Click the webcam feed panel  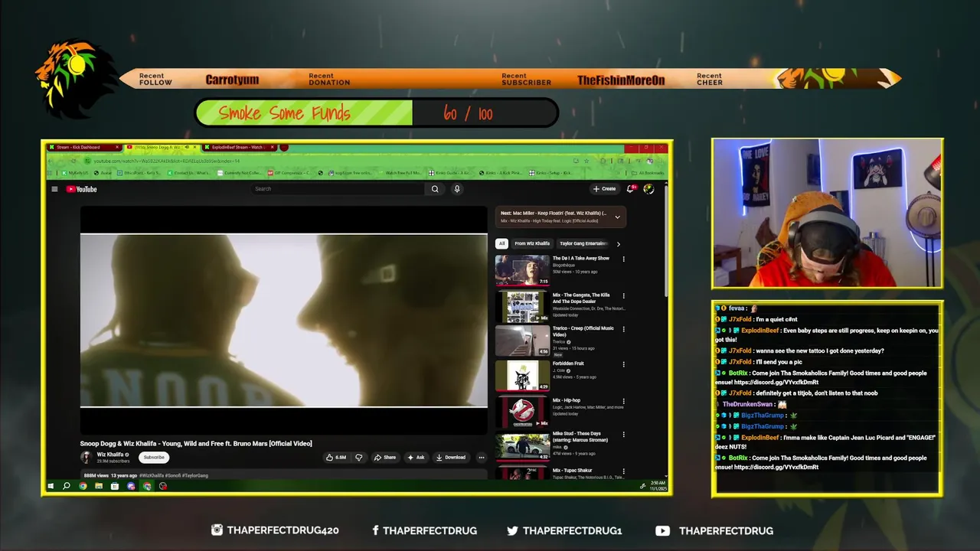[x=827, y=214]
